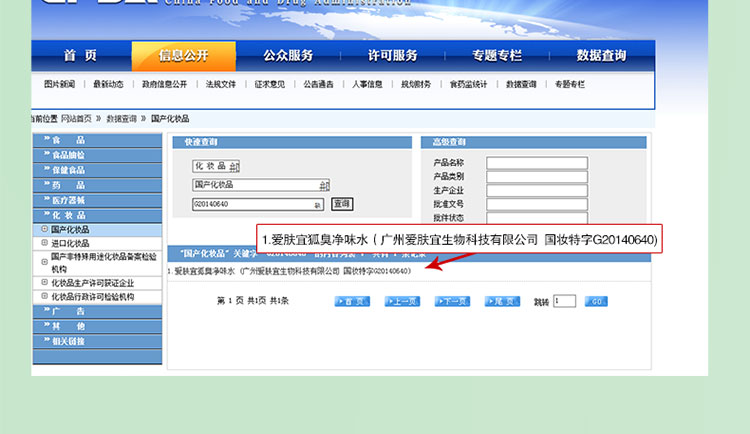Open the 法规文件 sub-navigation link
The image size is (750, 434).
(x=221, y=84)
